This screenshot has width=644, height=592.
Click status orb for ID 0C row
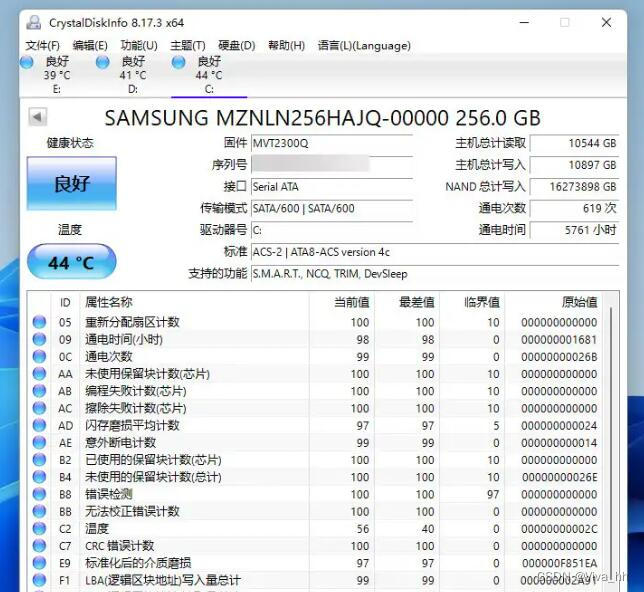(x=39, y=356)
